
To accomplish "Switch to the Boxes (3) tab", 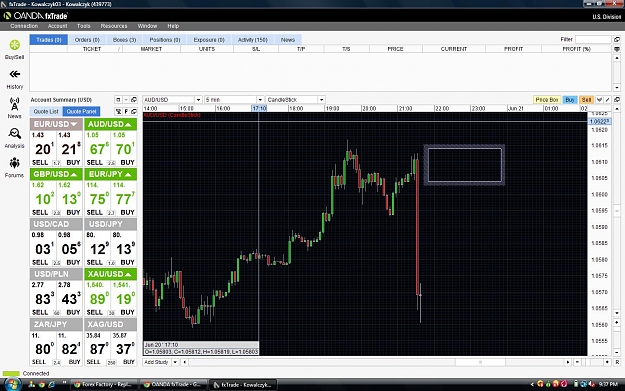I will [x=124, y=40].
